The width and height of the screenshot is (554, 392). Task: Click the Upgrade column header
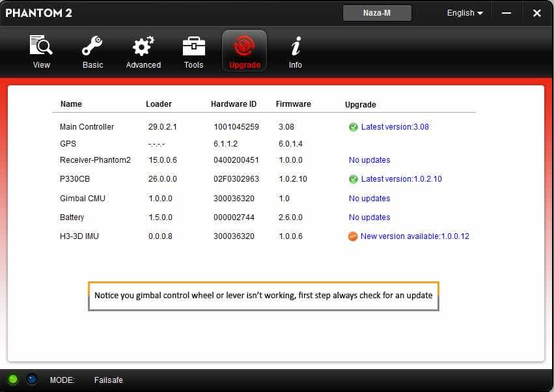[361, 105]
